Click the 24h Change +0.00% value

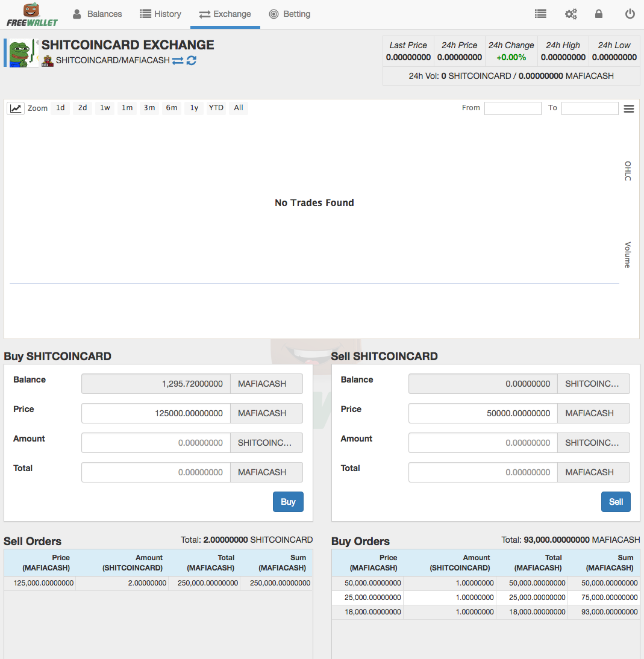[511, 58]
